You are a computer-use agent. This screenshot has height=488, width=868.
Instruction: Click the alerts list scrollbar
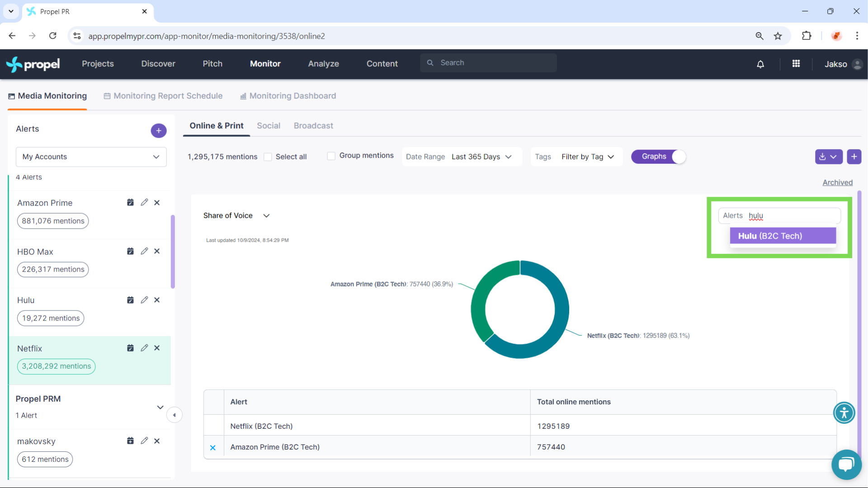(x=173, y=252)
